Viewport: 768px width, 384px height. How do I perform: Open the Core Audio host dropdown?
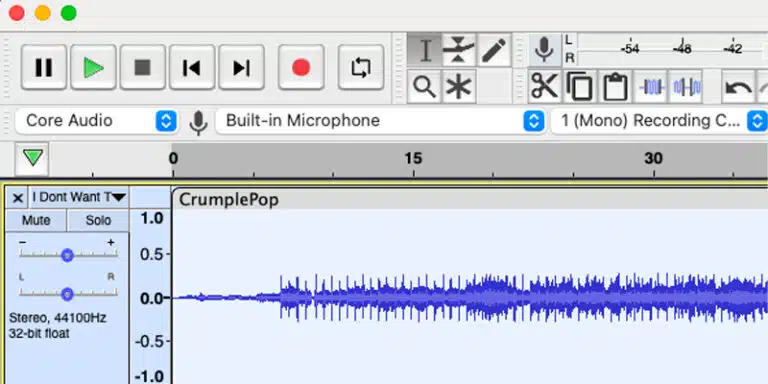click(x=96, y=121)
